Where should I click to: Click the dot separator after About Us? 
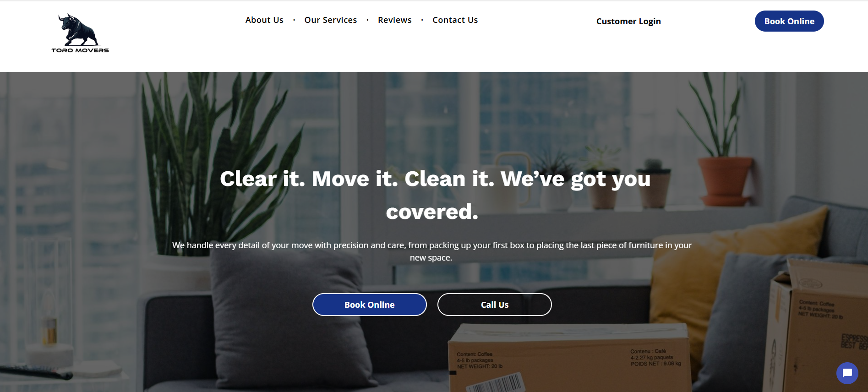294,20
